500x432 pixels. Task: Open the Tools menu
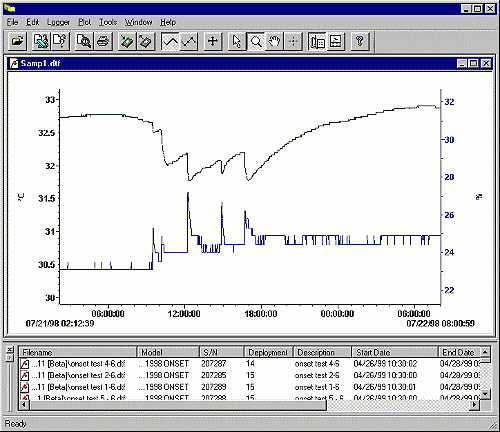pyautogui.click(x=108, y=22)
